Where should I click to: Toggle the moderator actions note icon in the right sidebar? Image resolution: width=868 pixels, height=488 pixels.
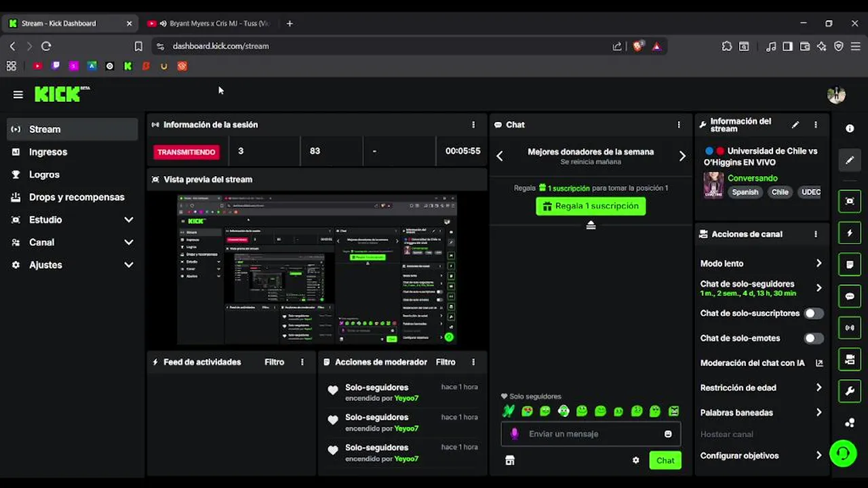pos(850,264)
